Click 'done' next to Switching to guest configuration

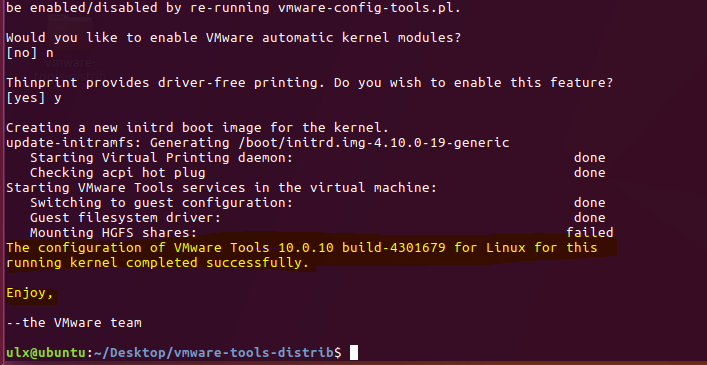(590, 203)
